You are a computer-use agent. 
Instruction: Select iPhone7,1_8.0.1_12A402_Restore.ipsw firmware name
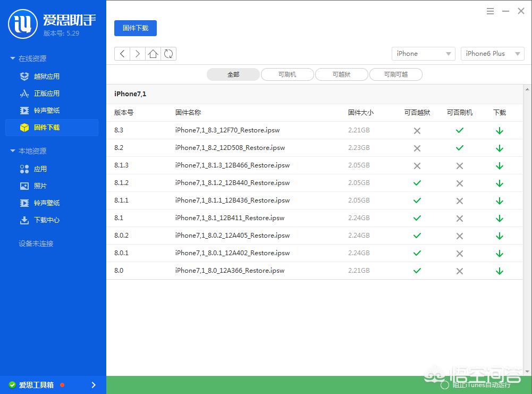(x=232, y=253)
